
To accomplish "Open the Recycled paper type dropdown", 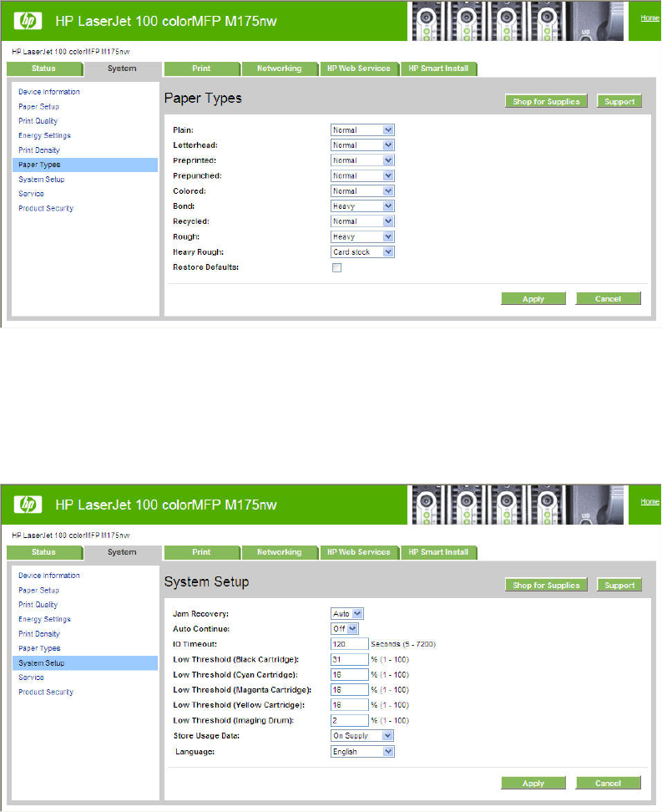I will pos(362,221).
